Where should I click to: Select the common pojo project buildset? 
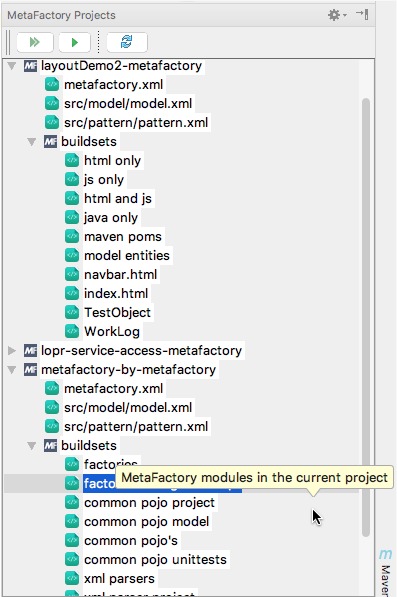pos(150,503)
